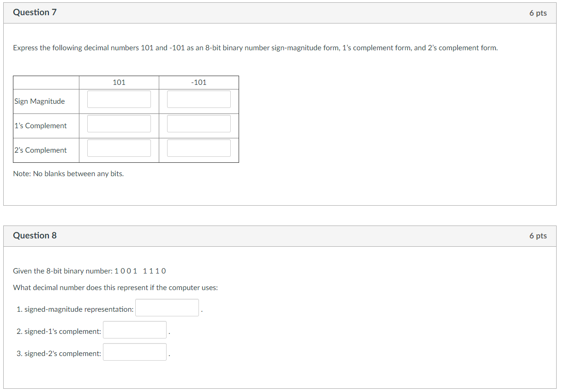Click the 101 column header
Screen dimensions: 564x392
(x=119, y=82)
